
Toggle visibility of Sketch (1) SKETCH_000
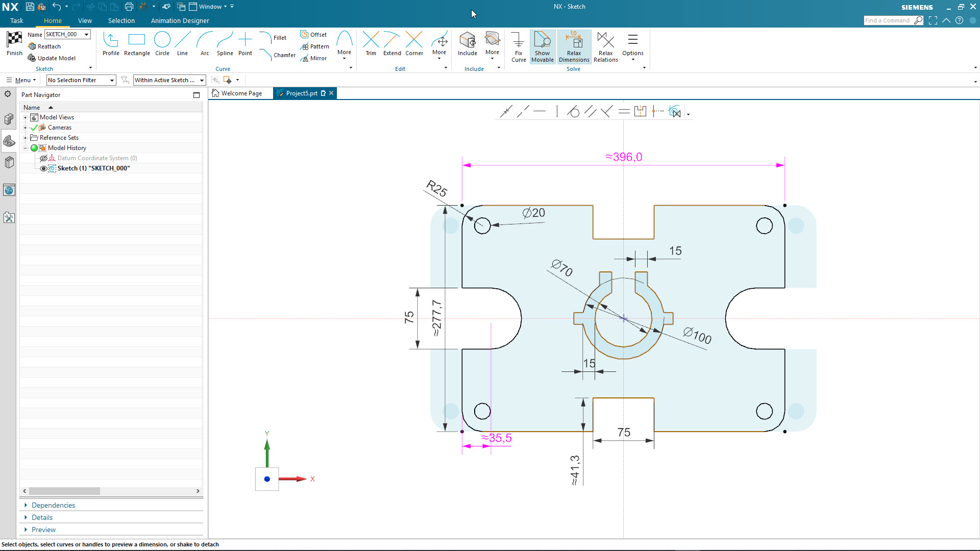pos(43,168)
